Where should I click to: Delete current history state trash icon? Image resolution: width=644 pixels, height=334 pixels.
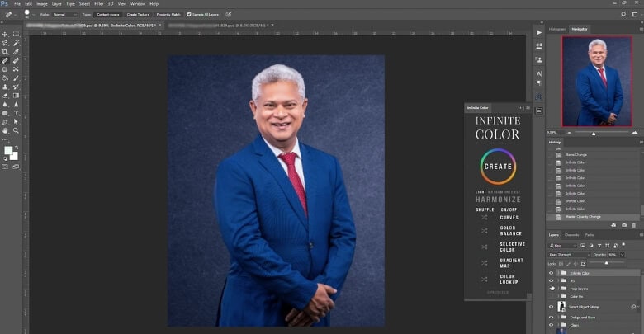point(634,225)
